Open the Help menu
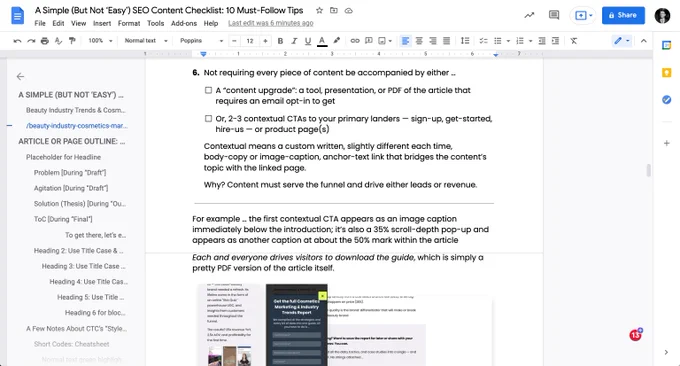Viewport: 680px width, 366px height. pos(211,23)
